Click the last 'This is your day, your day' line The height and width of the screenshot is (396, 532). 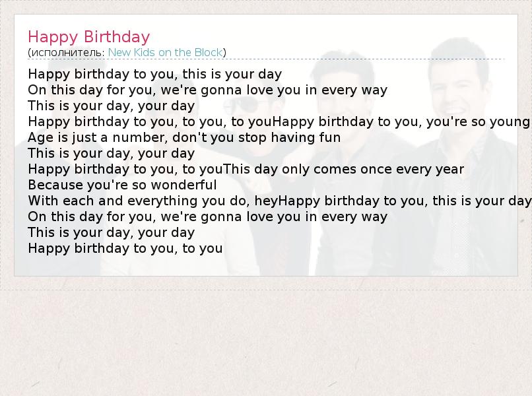click(x=112, y=232)
